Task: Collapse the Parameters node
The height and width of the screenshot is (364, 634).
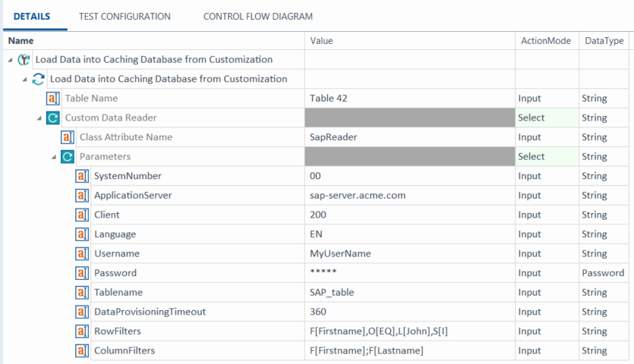Action: coord(54,157)
